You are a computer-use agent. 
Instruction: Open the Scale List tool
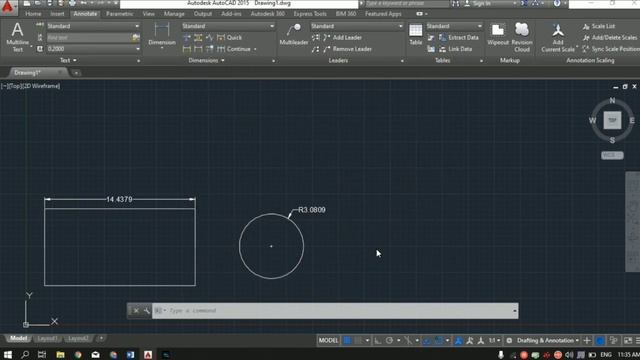pyautogui.click(x=599, y=26)
